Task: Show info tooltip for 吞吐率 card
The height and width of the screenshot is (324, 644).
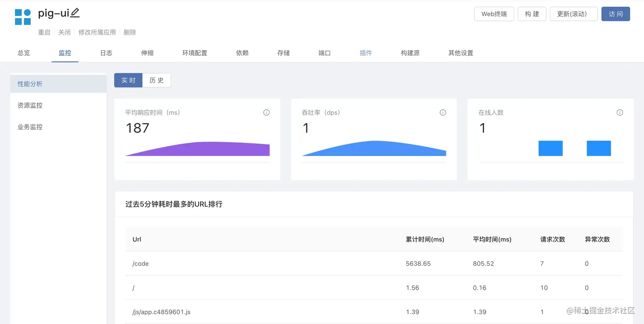Action: click(x=443, y=113)
